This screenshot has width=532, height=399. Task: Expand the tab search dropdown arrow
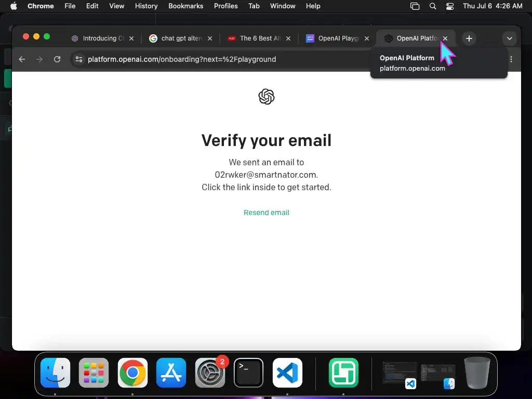(509, 38)
